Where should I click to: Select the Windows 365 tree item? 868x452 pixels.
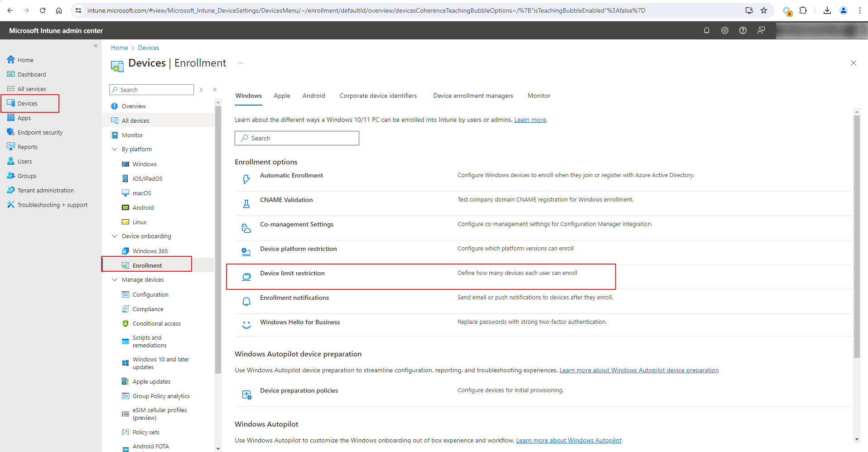pyautogui.click(x=151, y=250)
